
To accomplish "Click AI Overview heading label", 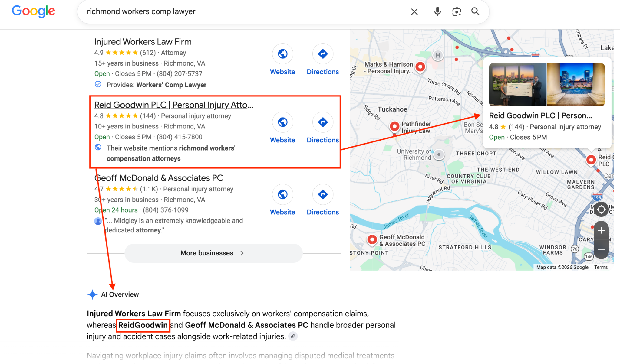I will (x=120, y=294).
